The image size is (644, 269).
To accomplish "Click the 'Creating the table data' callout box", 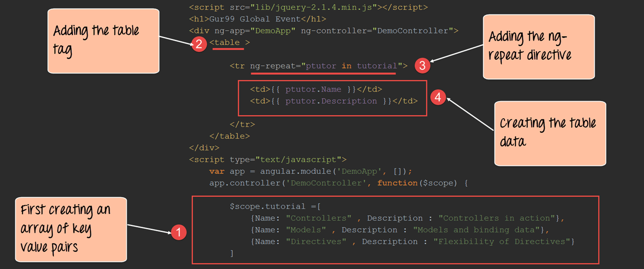I will 550,133.
